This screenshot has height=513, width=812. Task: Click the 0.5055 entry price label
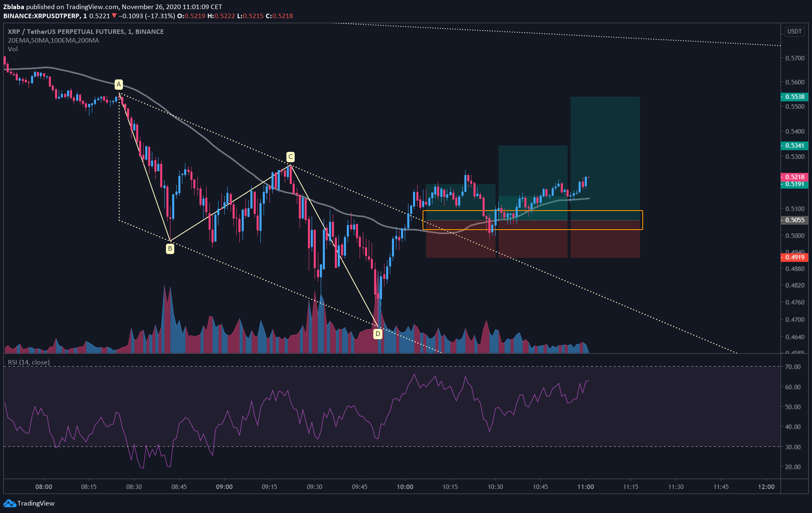pos(794,220)
